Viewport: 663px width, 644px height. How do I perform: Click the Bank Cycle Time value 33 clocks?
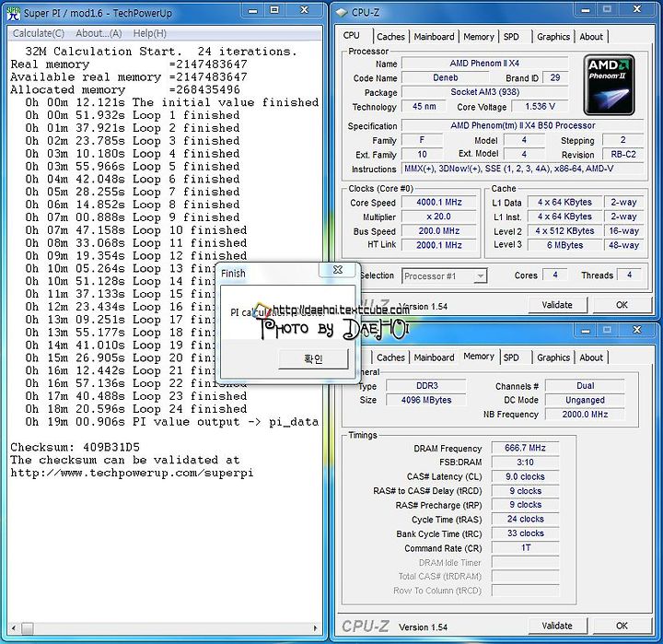click(x=525, y=533)
